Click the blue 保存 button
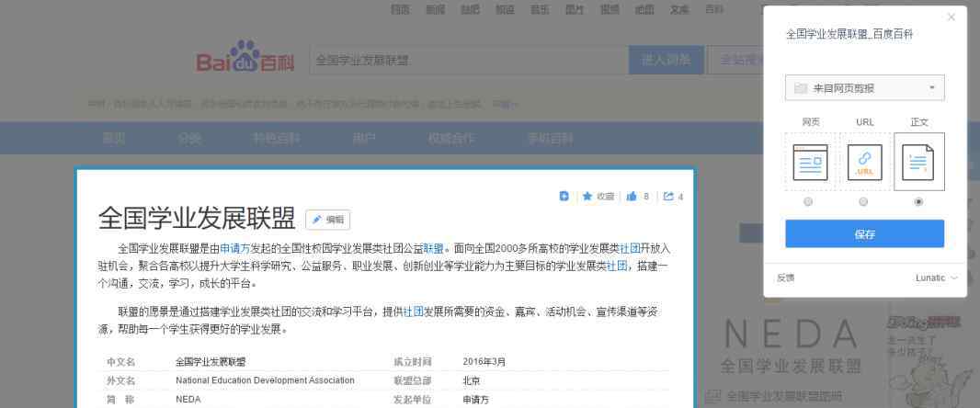980x408 pixels. (x=864, y=233)
